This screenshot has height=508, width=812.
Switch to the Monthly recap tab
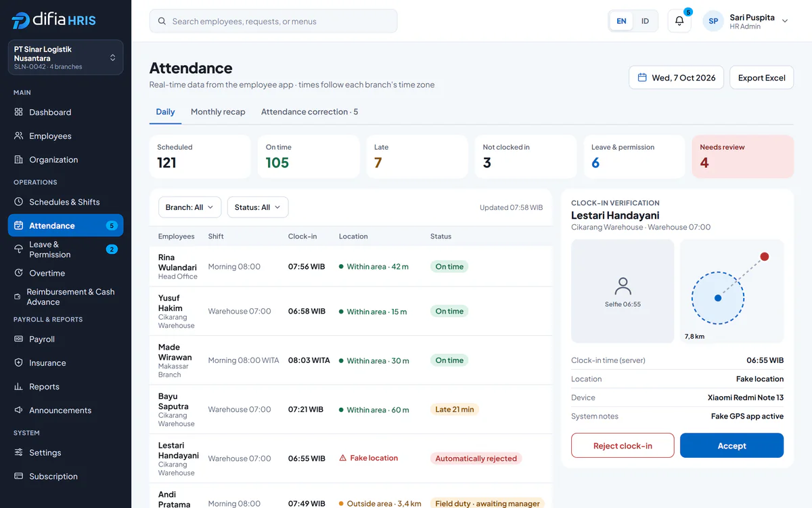[218, 112]
